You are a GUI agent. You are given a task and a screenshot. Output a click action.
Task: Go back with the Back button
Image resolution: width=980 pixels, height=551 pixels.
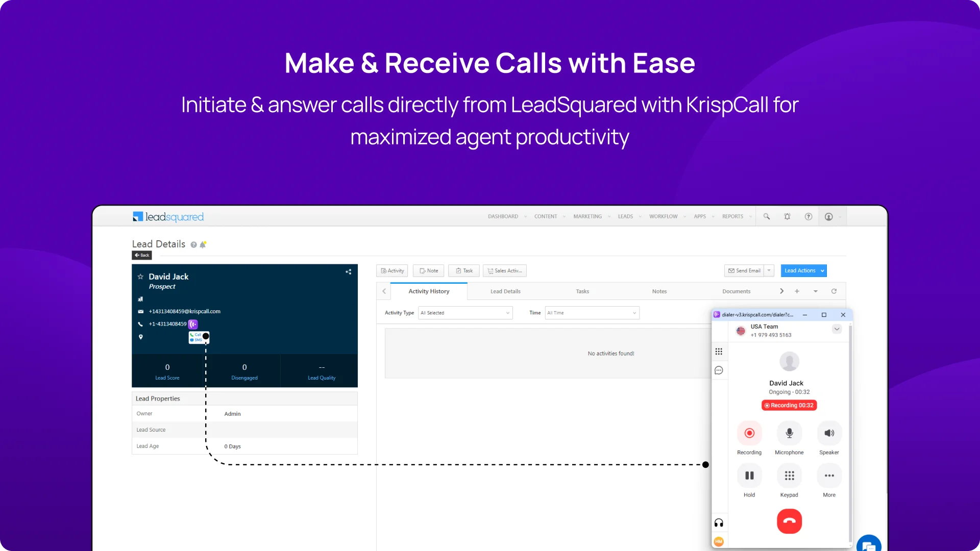[x=142, y=255]
